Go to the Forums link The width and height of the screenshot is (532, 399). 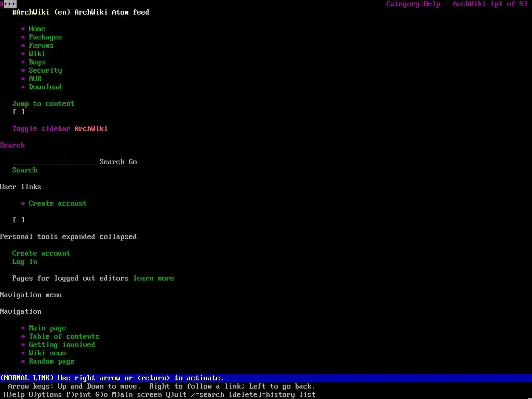click(x=41, y=46)
